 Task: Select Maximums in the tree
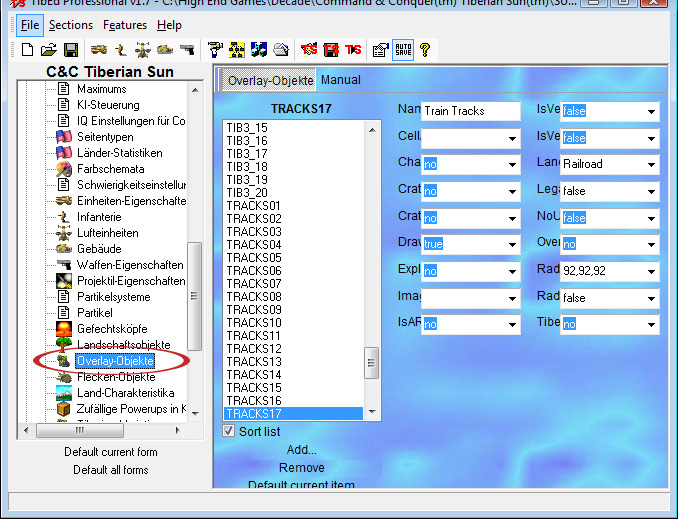(102, 89)
